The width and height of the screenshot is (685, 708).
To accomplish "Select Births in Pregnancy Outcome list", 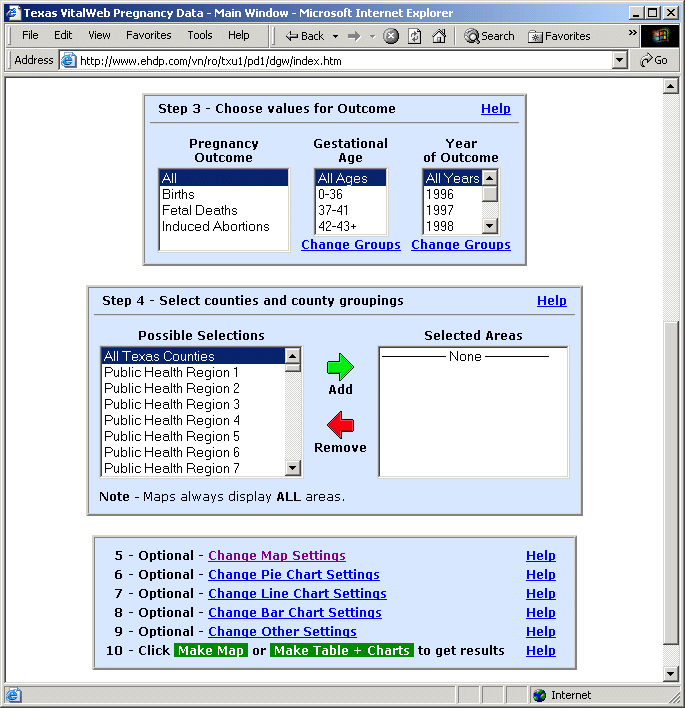I will tap(224, 194).
